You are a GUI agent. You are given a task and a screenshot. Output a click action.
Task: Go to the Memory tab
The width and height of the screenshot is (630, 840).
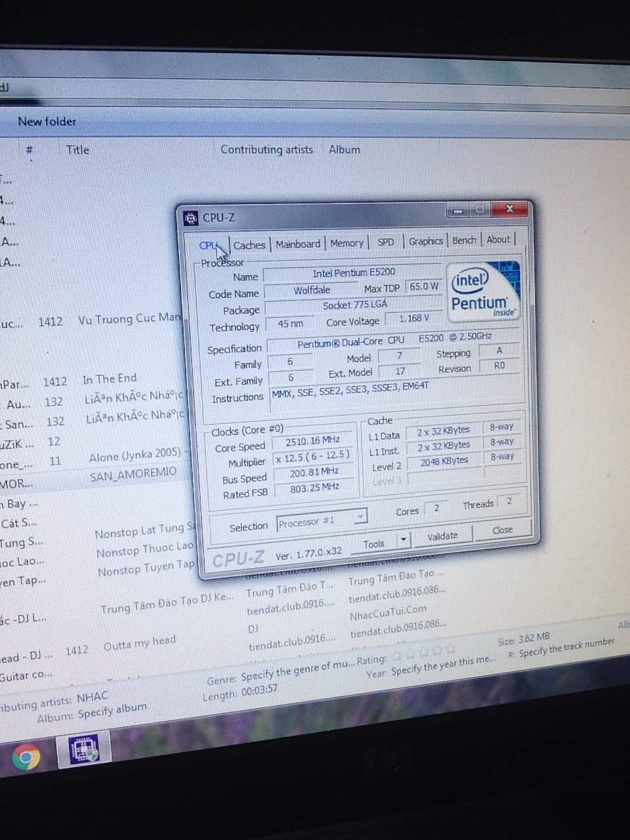(x=346, y=243)
